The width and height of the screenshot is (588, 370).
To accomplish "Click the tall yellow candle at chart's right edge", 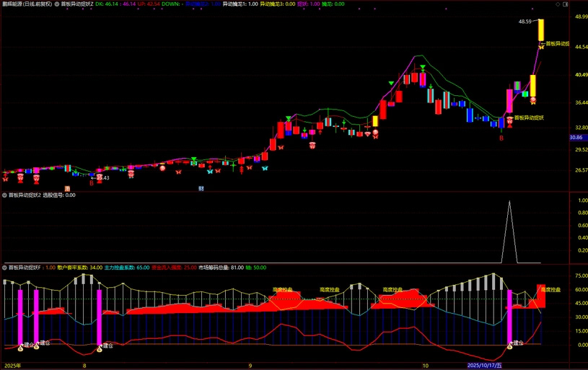I will pos(540,30).
